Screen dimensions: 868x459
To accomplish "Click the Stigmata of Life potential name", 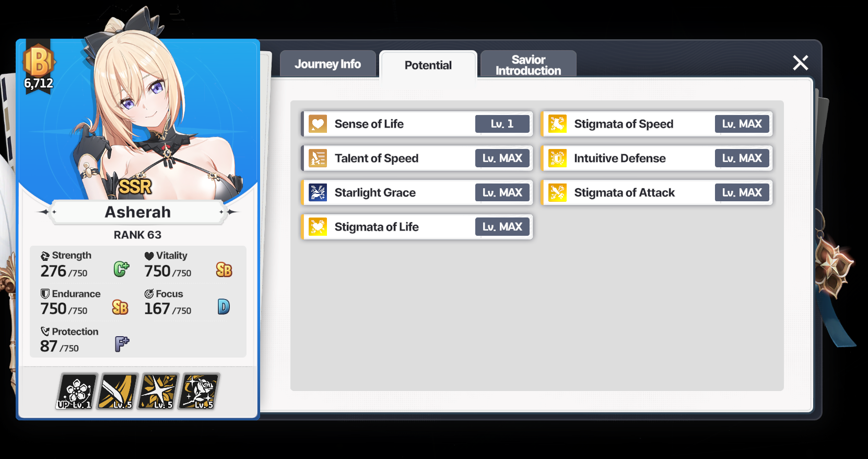I will 377,227.
